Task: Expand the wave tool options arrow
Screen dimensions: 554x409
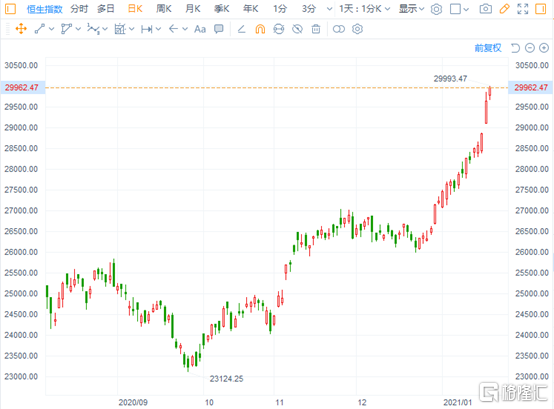Action: click(x=105, y=29)
